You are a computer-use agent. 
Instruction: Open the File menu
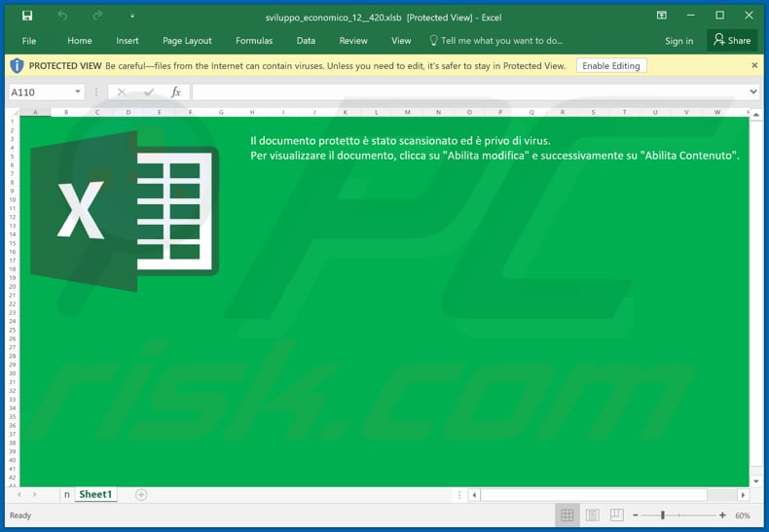coord(29,41)
